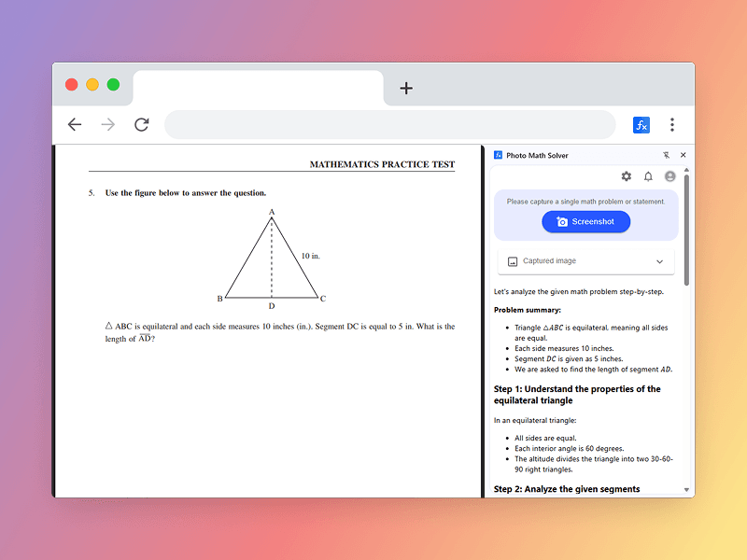Click the scroll-down arrow in side panel
Screen dimensions: 747x560
[x=687, y=489]
